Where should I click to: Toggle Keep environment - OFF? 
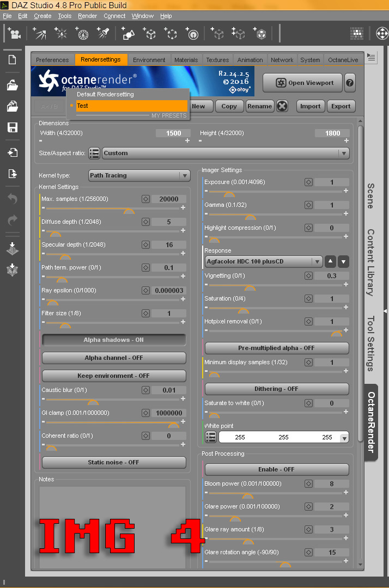point(114,376)
